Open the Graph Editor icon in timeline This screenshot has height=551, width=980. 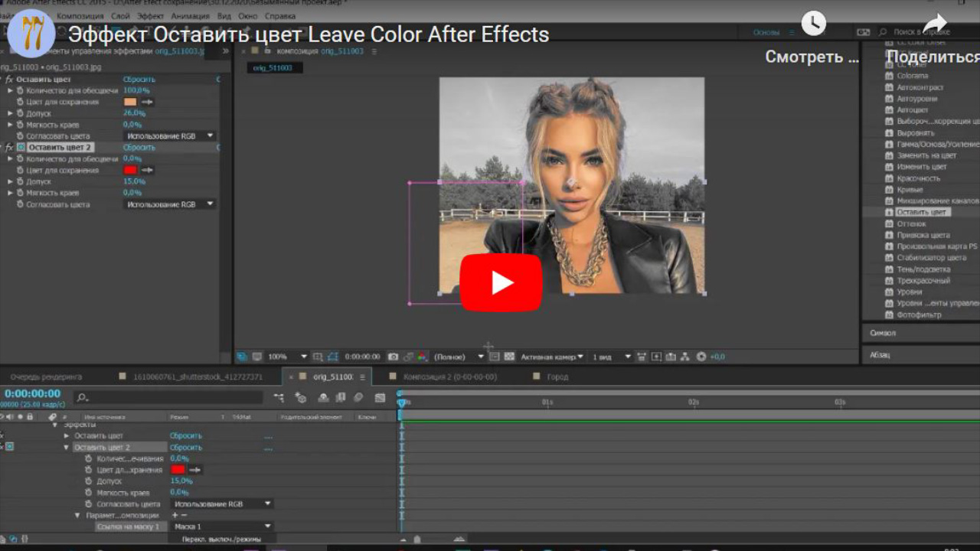click(x=380, y=397)
